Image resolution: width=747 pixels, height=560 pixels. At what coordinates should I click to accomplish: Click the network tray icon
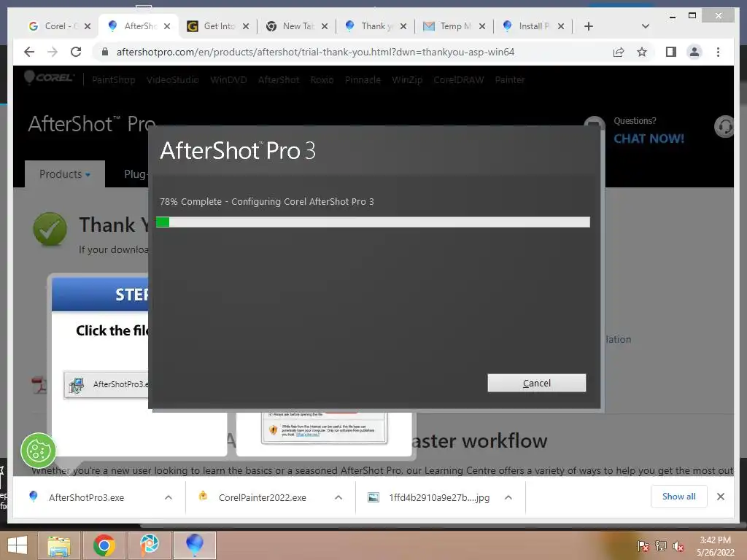(661, 546)
